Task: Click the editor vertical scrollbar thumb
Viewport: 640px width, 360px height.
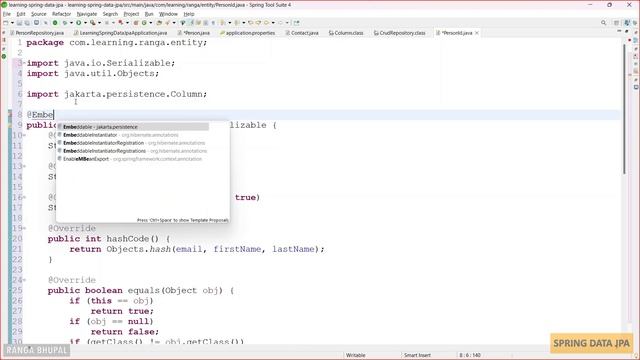Action: [x=624, y=108]
